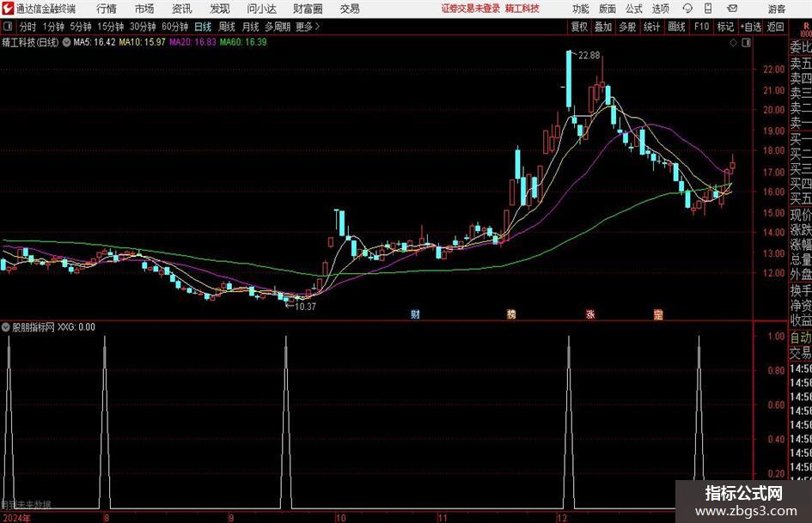Open the 资讯 menu
The height and width of the screenshot is (523, 812).
pyautogui.click(x=182, y=9)
